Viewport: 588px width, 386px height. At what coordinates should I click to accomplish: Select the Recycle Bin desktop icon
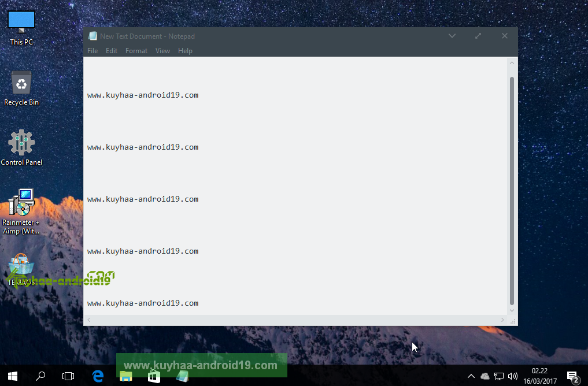[x=21, y=88]
